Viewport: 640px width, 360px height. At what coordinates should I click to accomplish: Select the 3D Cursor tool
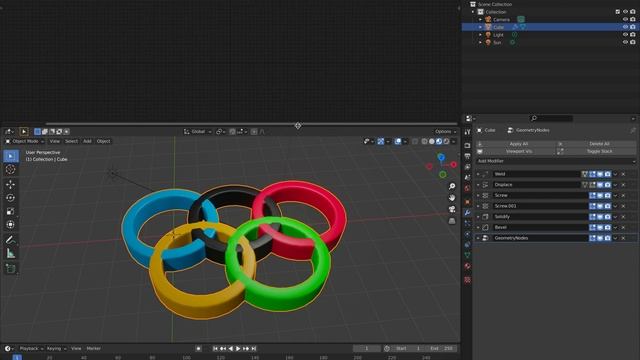point(11,169)
